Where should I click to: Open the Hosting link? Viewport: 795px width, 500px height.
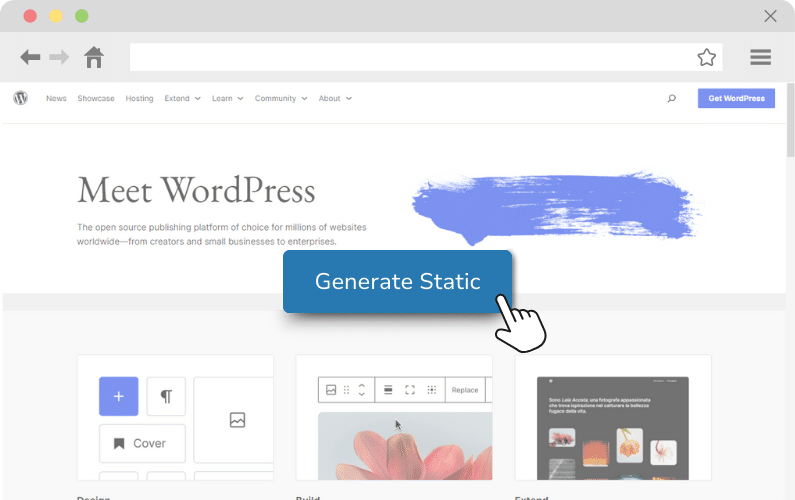click(139, 98)
